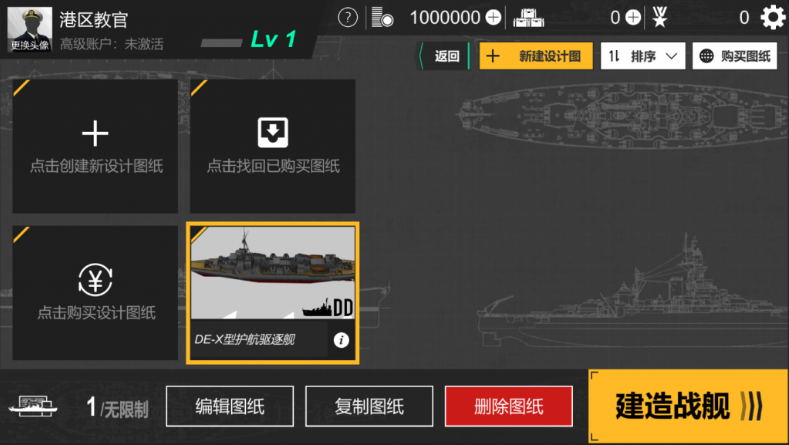Add resource crates with plus icon
The width and height of the screenshot is (789, 445).
[x=633, y=18]
